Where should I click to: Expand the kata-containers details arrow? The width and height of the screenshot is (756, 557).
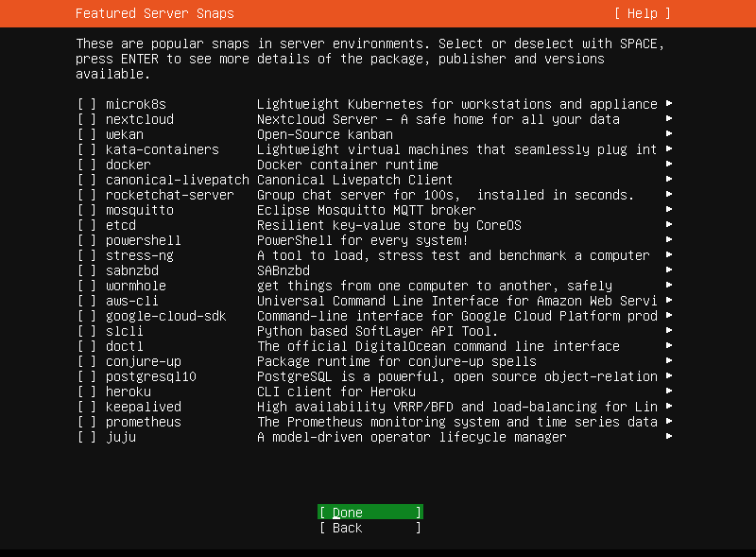click(669, 148)
